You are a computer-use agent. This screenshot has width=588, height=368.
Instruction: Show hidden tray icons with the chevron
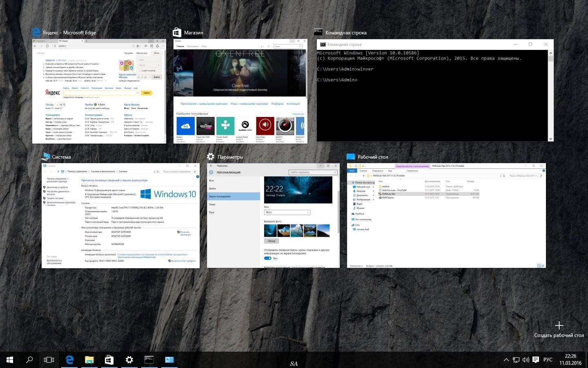pos(506,360)
